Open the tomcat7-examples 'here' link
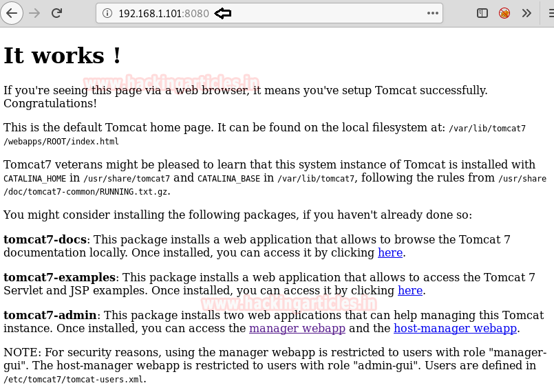This screenshot has height=392, width=554. coord(410,291)
